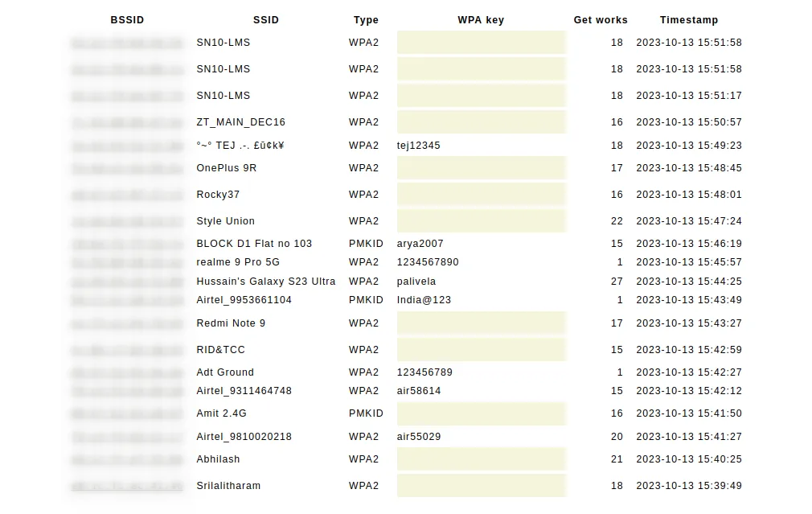This screenshot has width=812, height=514.
Task: Click the SSID column header
Action: click(265, 19)
